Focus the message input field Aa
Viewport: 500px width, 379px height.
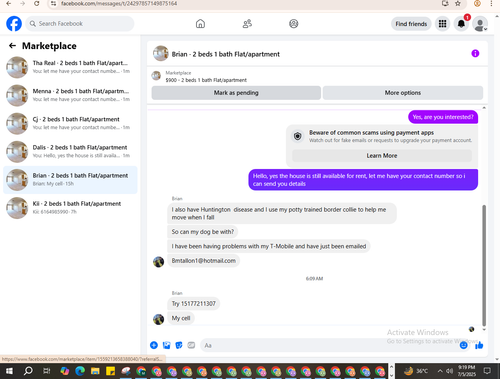(x=330, y=345)
